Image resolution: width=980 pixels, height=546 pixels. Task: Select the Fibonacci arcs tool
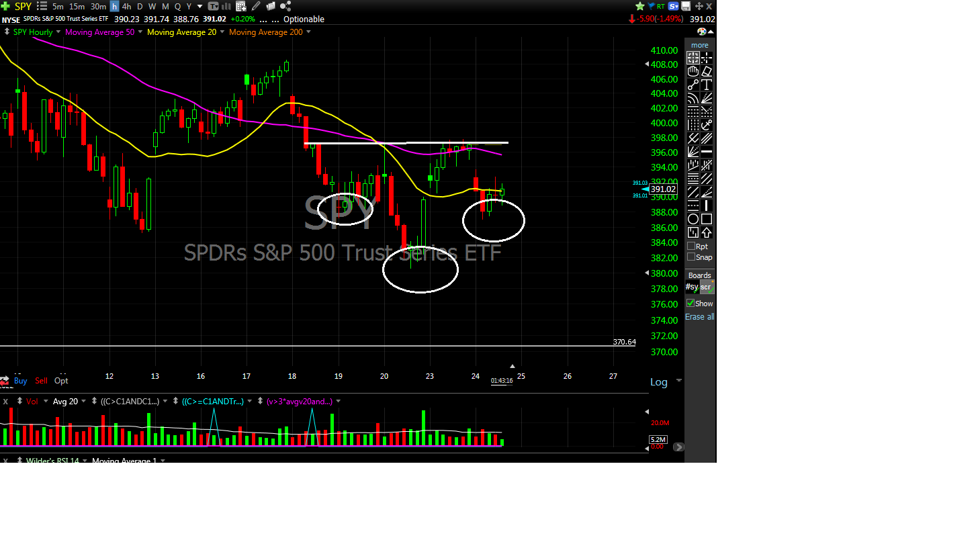(x=693, y=98)
